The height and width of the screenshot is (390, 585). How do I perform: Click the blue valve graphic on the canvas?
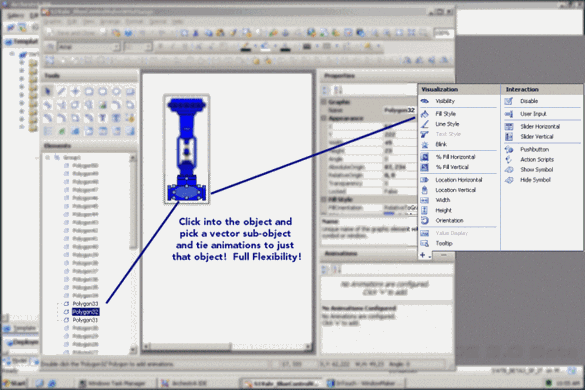pos(187,149)
